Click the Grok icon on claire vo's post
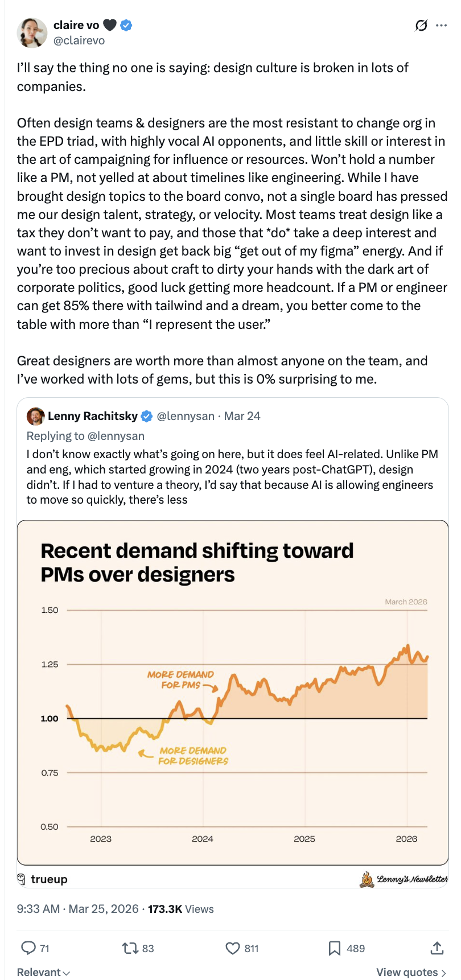This screenshot has height=980, width=461. tap(421, 26)
